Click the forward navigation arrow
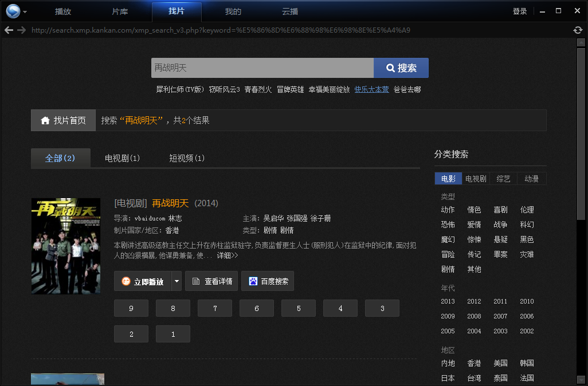 21,30
